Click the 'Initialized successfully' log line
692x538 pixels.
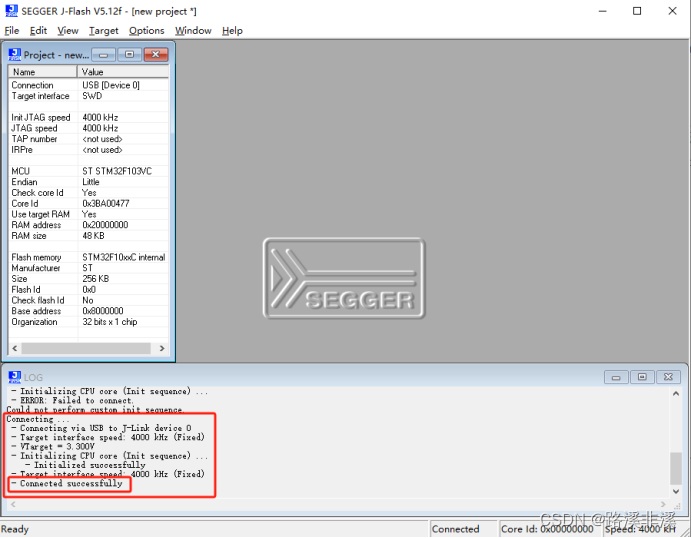coord(85,465)
